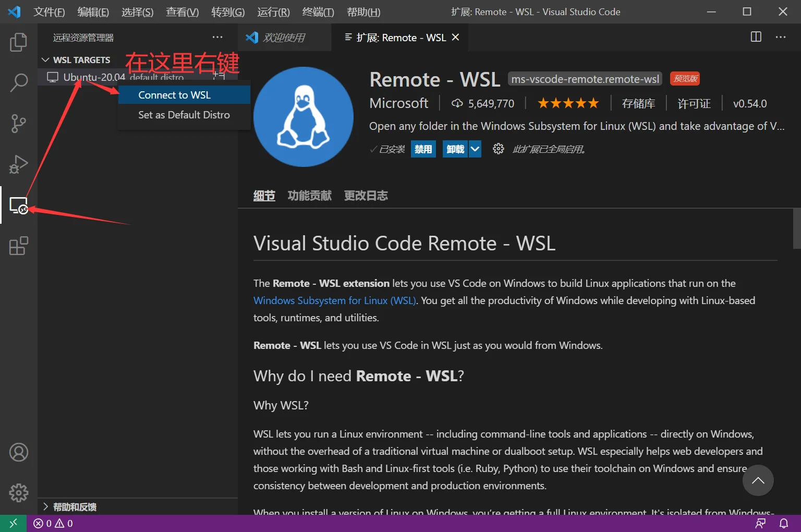Viewport: 801px width, 532px height.
Task: Click the Accounts icon in activity bar
Action: pos(18,452)
